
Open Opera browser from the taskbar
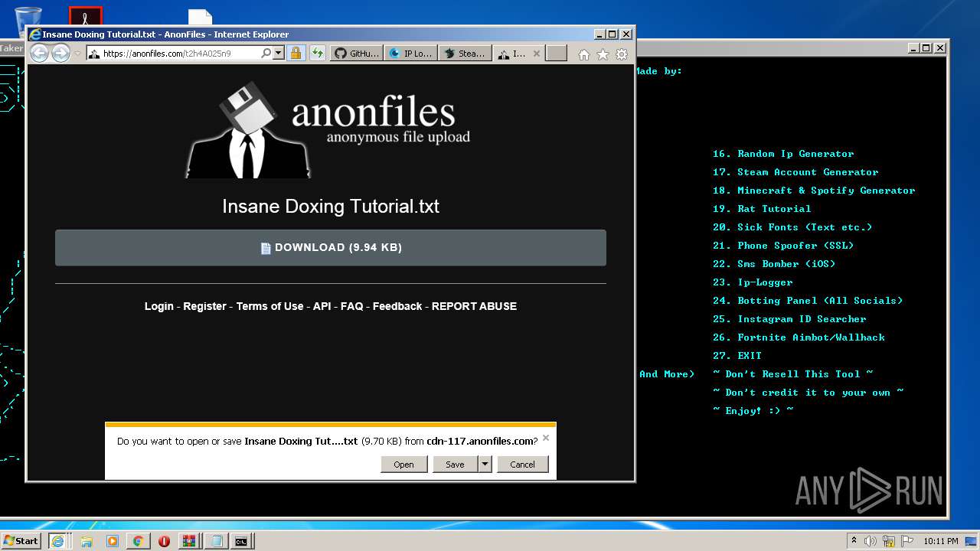(164, 541)
